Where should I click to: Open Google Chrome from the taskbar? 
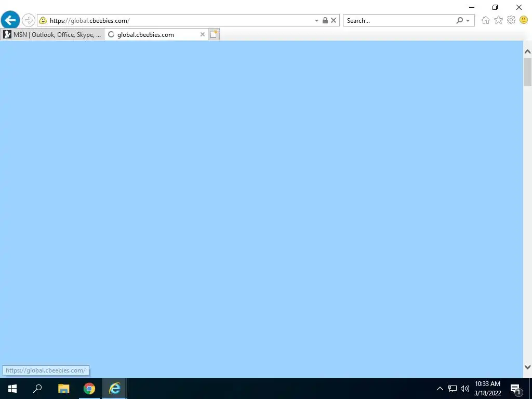click(x=89, y=389)
